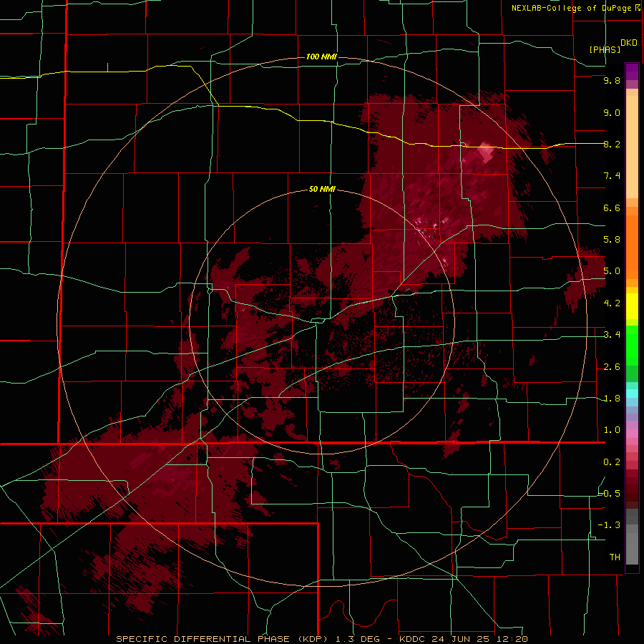The image size is (644, 644).
Task: Click the -0.5 value on the color scale
Action: tap(610, 494)
